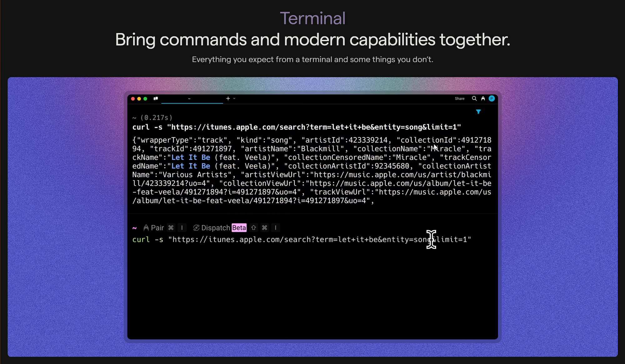
Task: Click the highlighted "Let It Be" in trackCensoredName
Action: (191, 166)
